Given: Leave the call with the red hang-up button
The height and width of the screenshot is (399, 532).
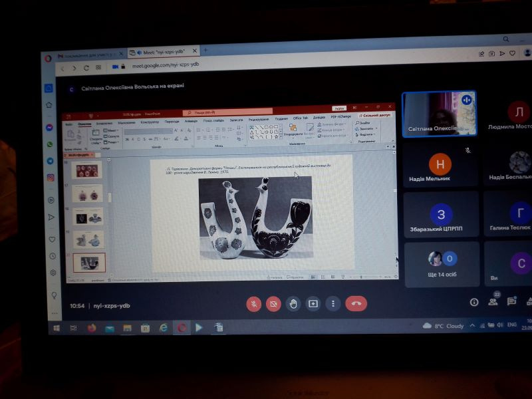Looking at the screenshot, I should click(356, 303).
